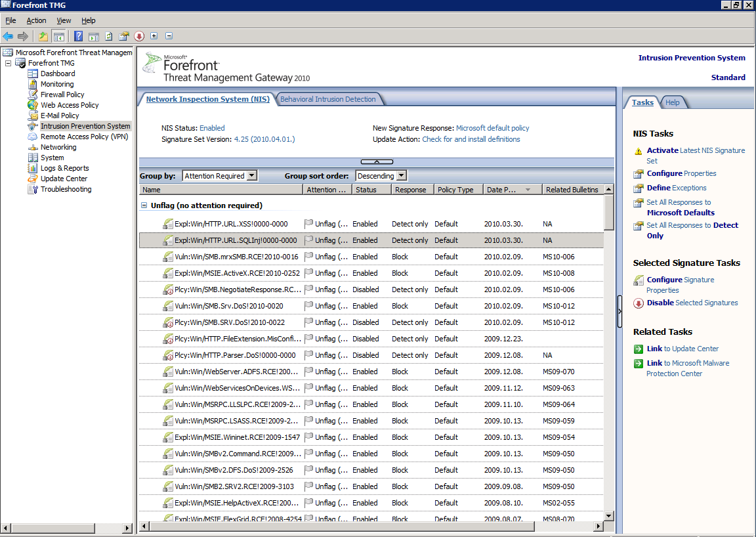This screenshot has width=756, height=537.
Task: Click Link to Update Center
Action: [682, 349]
